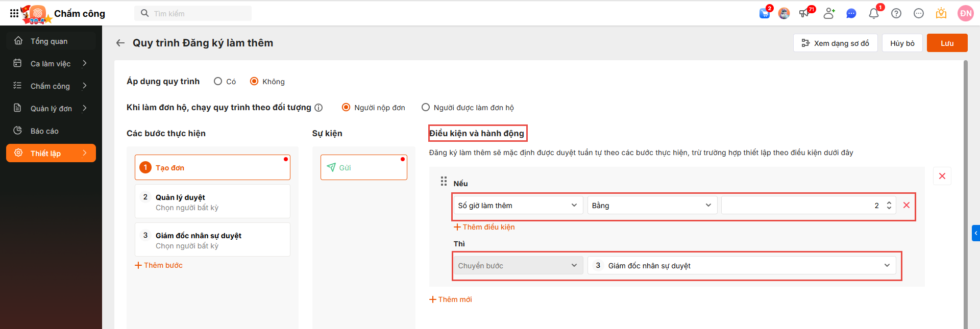Click the add user icon

pyautogui.click(x=828, y=13)
